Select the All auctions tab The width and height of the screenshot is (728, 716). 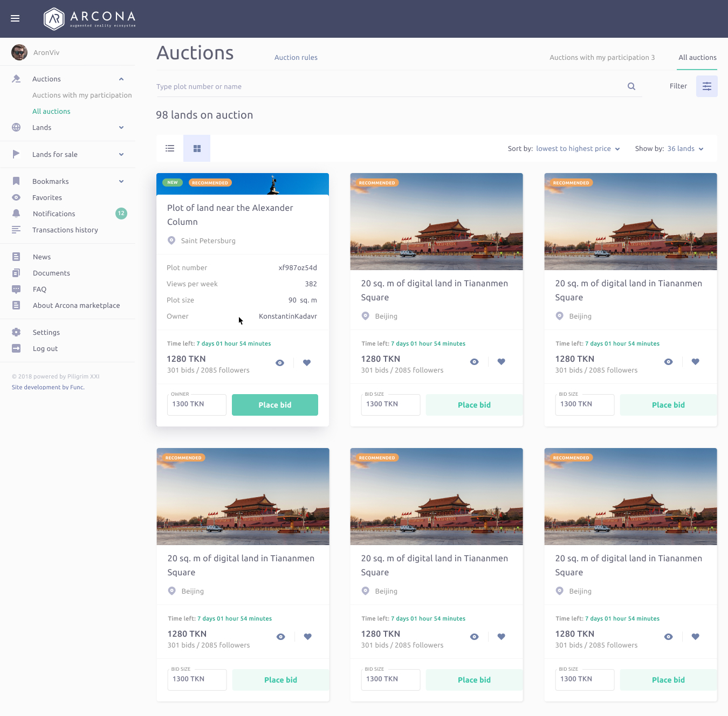(697, 58)
